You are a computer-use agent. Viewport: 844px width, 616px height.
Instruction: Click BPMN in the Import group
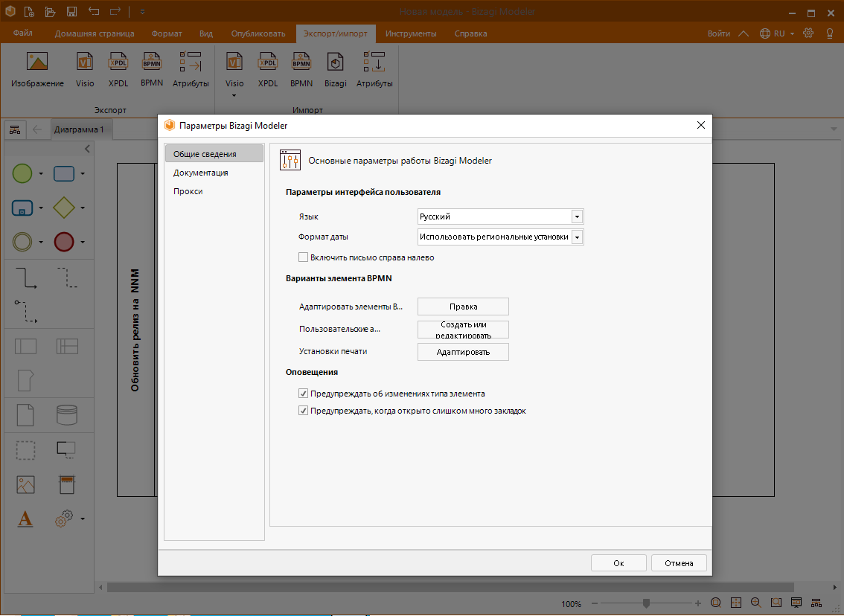[x=301, y=69]
